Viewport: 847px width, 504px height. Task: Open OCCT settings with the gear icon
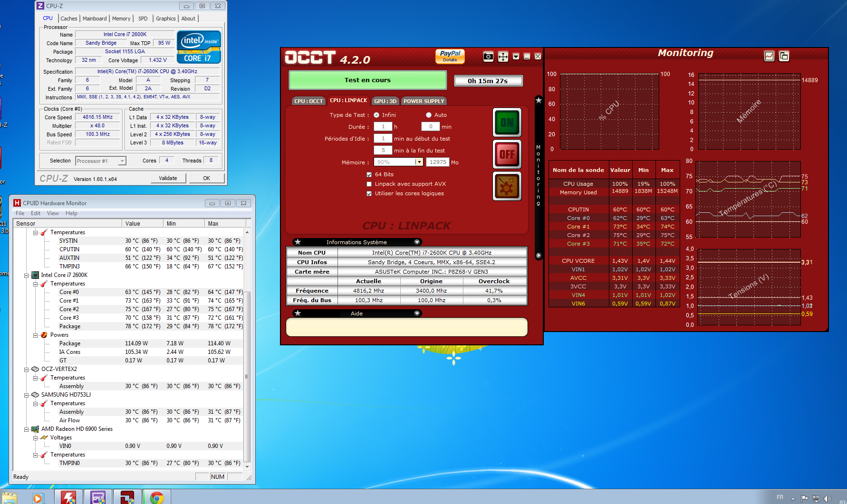[x=507, y=186]
